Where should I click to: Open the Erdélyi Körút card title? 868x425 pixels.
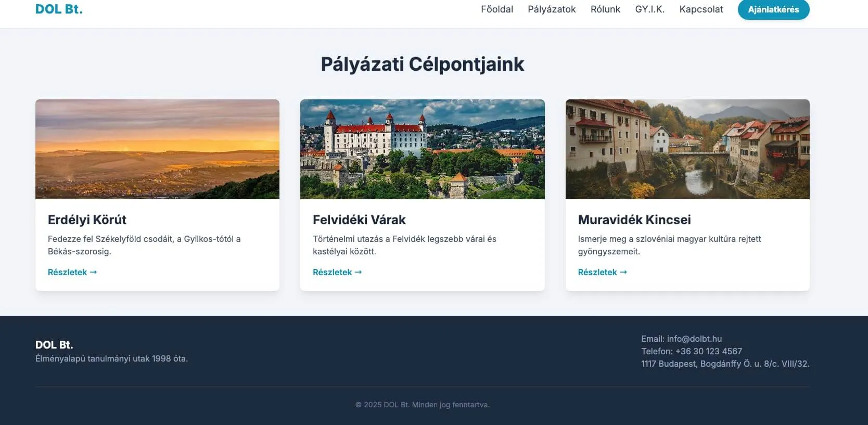click(x=87, y=220)
